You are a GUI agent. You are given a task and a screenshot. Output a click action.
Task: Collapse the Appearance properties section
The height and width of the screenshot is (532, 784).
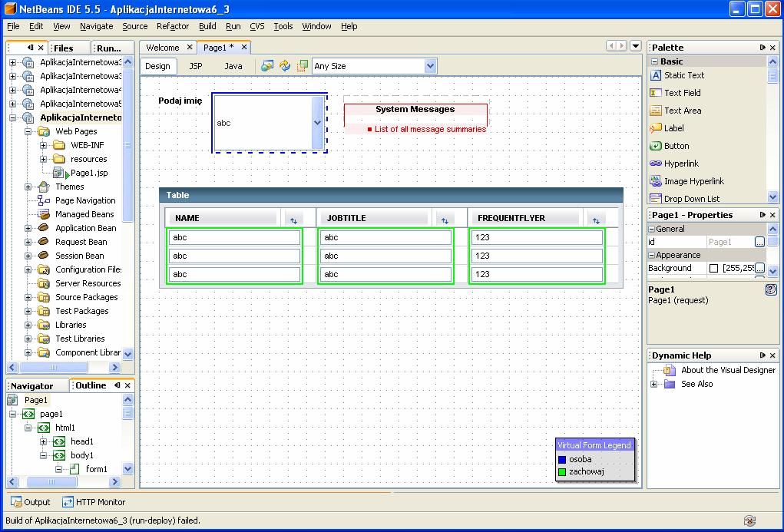point(651,255)
